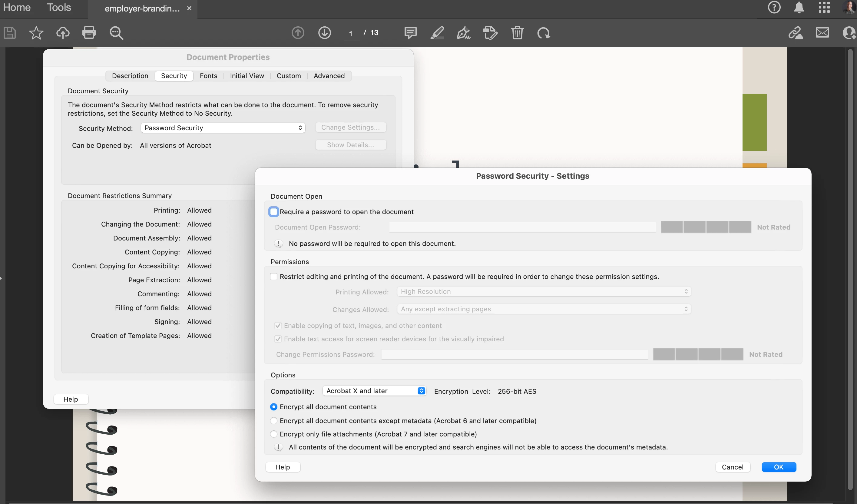Enable require password to open document

pos(273,211)
